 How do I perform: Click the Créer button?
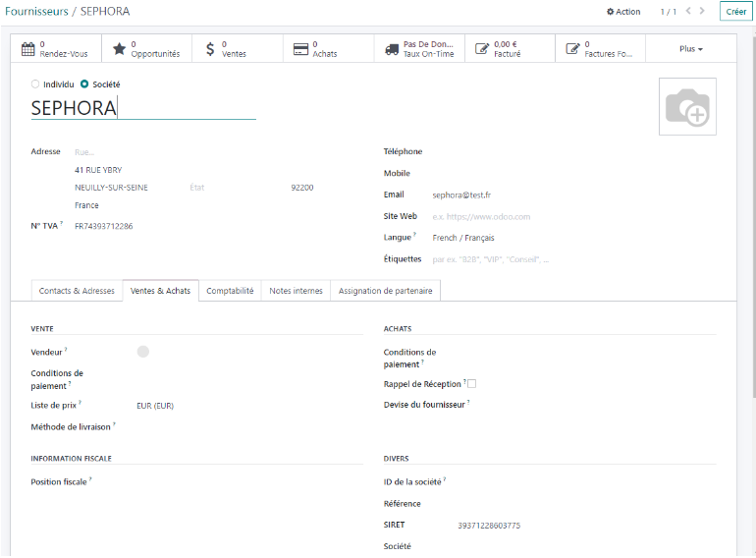[735, 12]
